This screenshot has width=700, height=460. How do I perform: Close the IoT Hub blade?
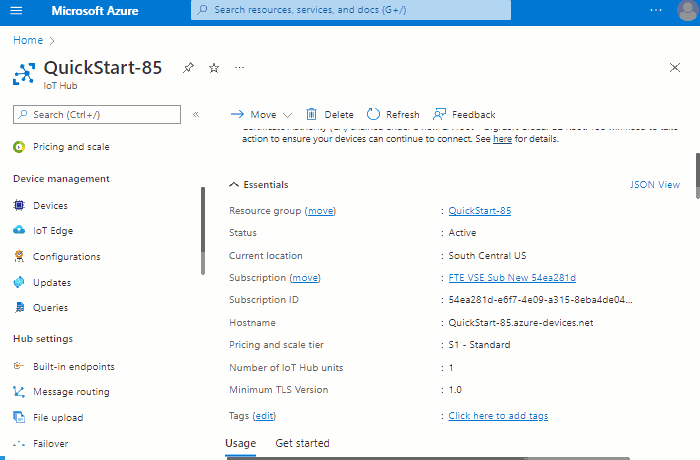point(675,67)
